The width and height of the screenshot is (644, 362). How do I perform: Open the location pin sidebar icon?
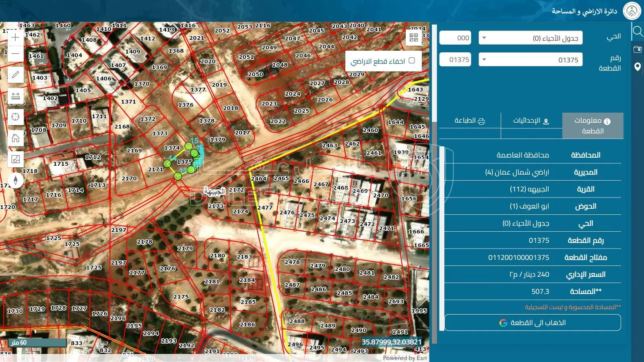tap(638, 67)
